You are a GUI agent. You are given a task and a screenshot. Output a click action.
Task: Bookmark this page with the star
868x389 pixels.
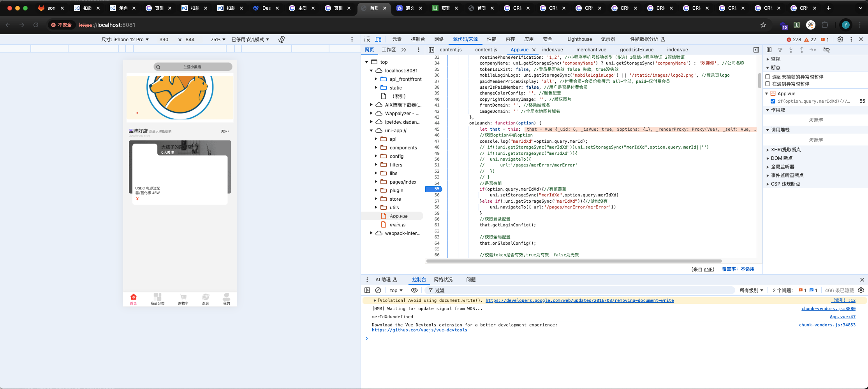[763, 25]
